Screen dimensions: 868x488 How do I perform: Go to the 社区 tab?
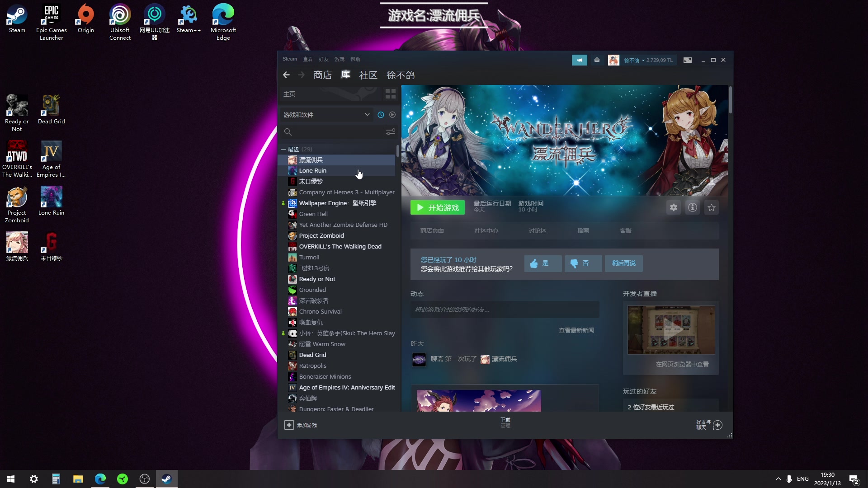[368, 75]
